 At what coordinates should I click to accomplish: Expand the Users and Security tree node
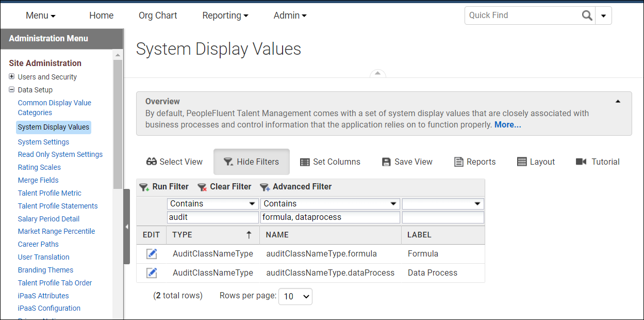tap(11, 76)
